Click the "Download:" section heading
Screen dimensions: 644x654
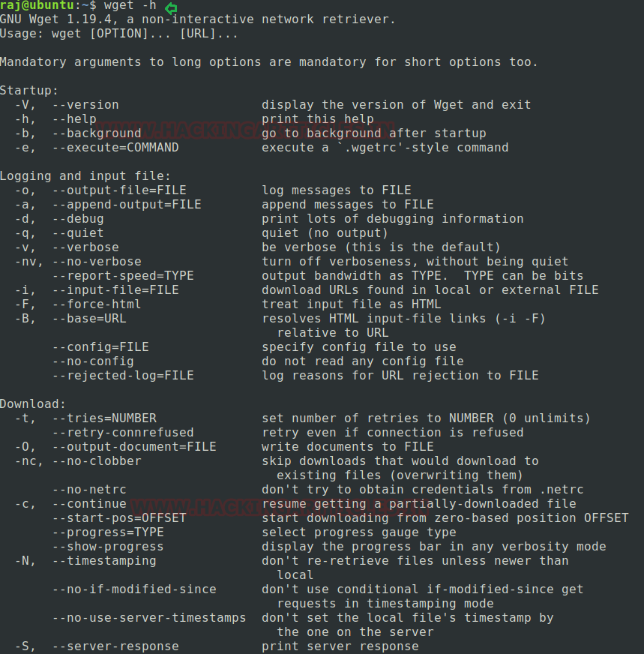33,403
